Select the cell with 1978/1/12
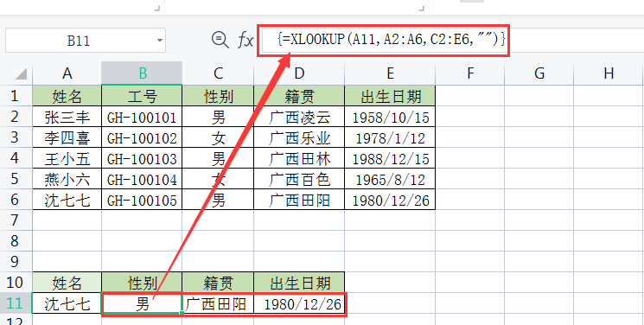This screenshot has height=325, width=644. [x=390, y=137]
